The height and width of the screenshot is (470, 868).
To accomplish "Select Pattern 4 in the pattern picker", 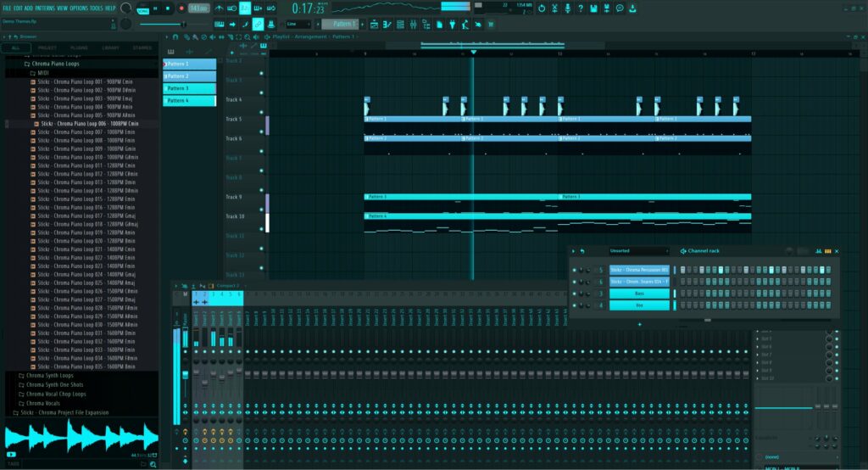I will [189, 101].
